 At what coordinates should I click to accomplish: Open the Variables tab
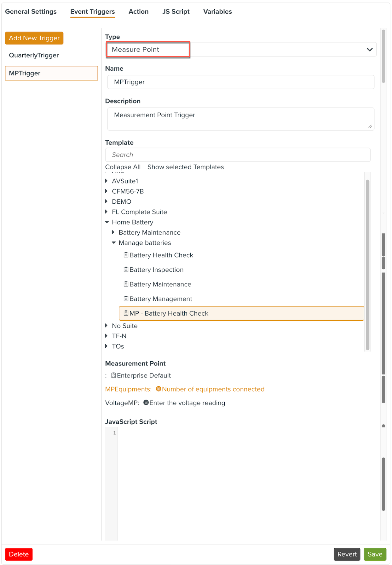tap(217, 12)
